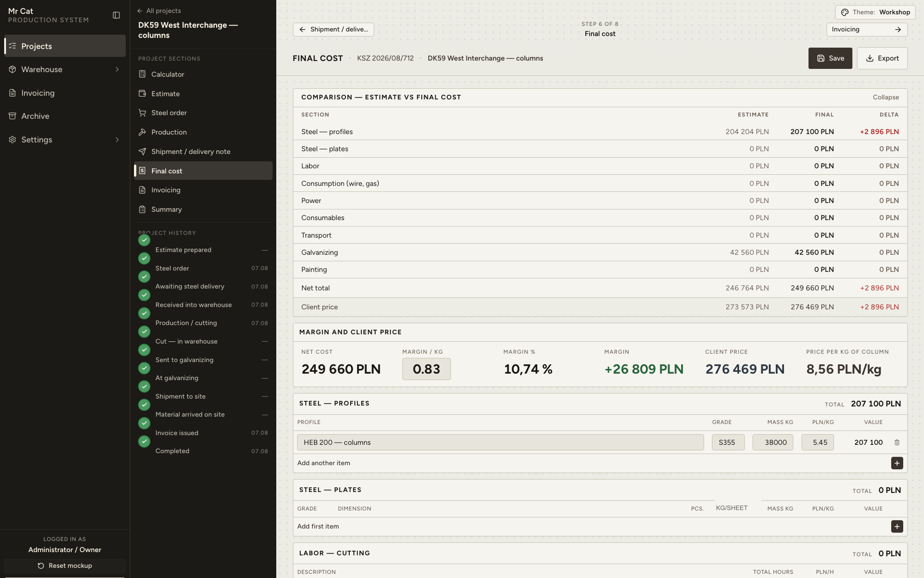The image size is (924, 578).
Task: Click Galvanizing final 42 560 PLN
Action: click(814, 252)
